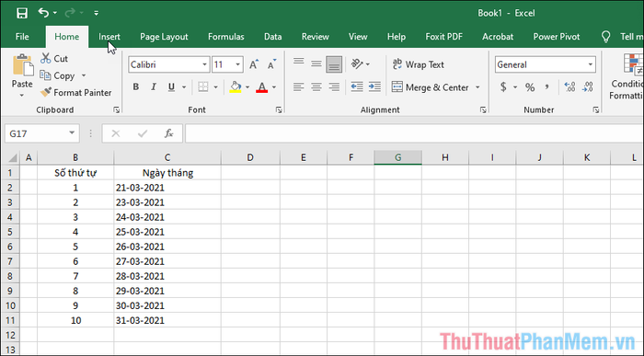
Task: Click the Paste button
Action: click(x=22, y=76)
